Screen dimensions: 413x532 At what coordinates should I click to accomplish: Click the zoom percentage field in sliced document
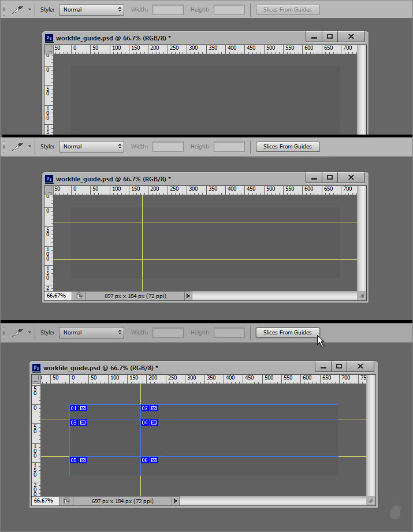43,501
